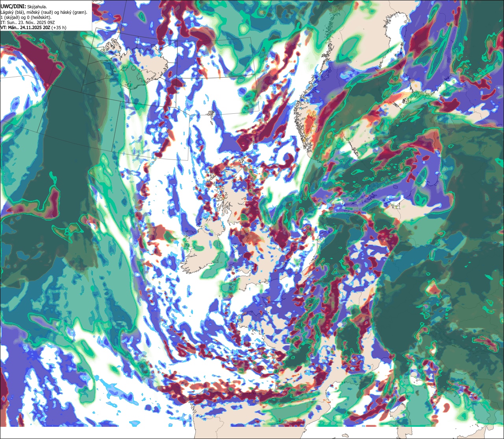Click the "UWC/DINI: Skýjahula." title text

(24, 6)
